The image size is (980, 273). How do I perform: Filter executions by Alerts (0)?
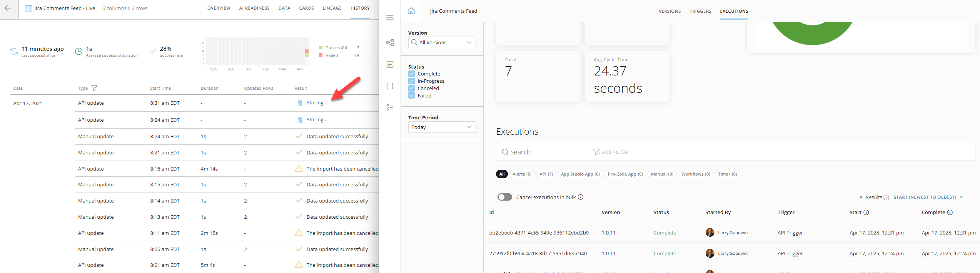[x=522, y=174]
